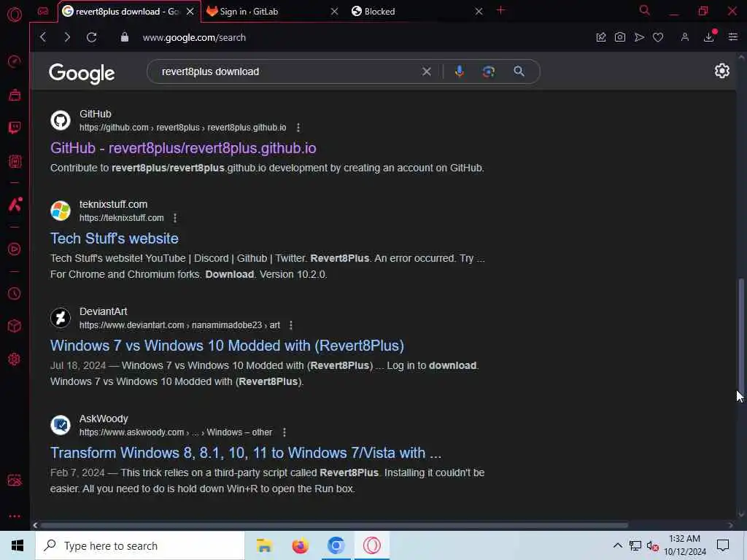Open GX Cleaner in sidebar

pos(15,95)
